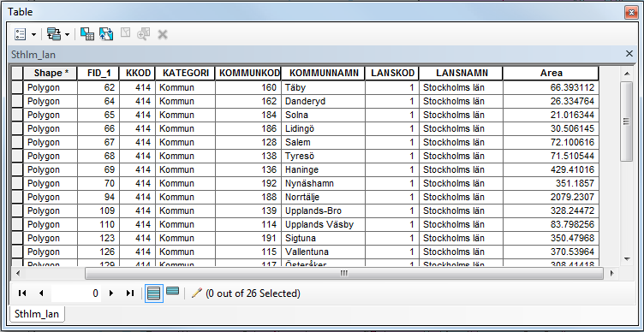This screenshot has width=644, height=332.
Task: Click Zoom To Selected icon
Action: pos(143,34)
